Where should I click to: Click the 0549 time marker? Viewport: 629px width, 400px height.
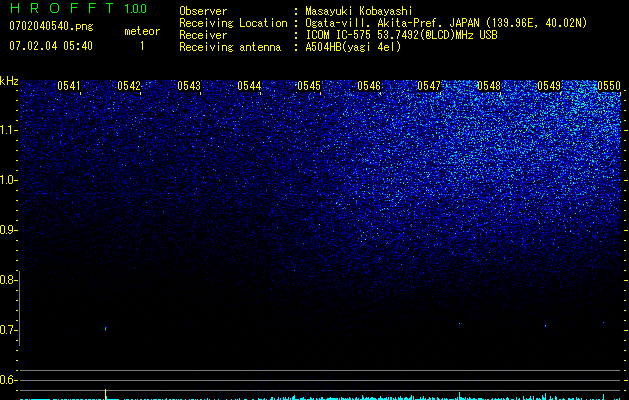coord(549,86)
